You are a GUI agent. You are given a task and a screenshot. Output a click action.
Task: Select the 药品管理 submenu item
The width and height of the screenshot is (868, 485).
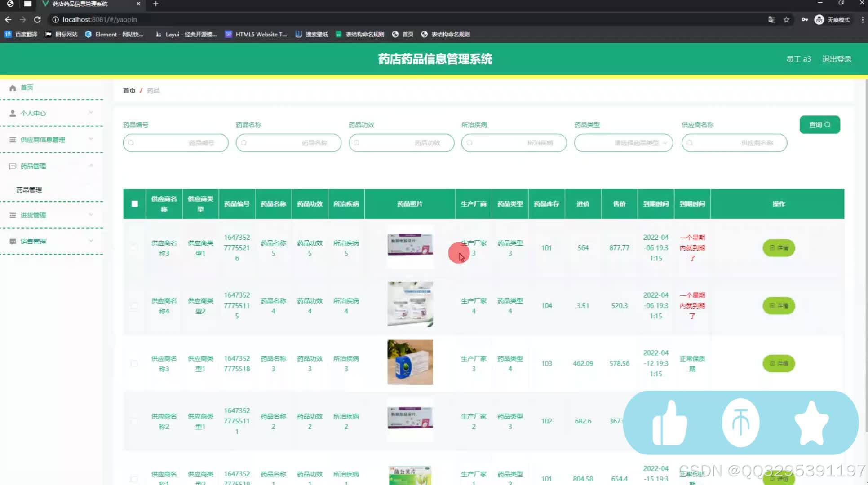[x=29, y=190]
